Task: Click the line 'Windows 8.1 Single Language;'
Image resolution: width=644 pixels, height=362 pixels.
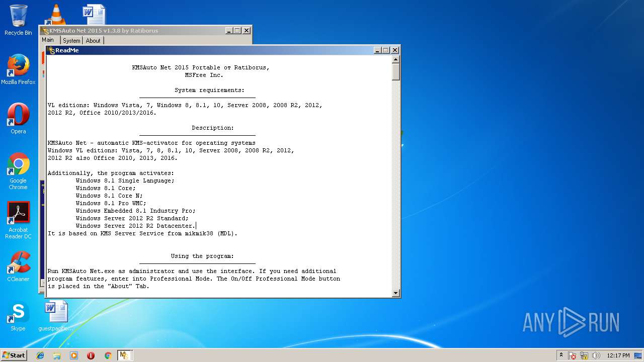Action: point(125,180)
